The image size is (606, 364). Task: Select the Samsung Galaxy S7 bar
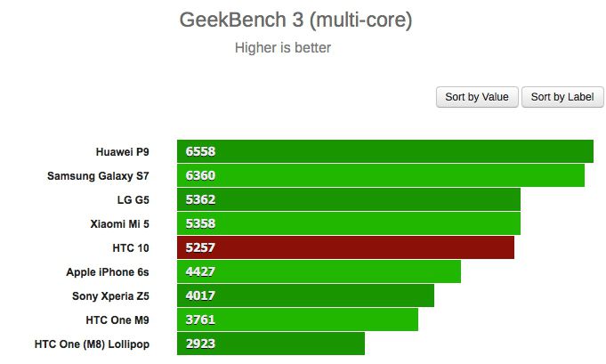click(x=380, y=175)
